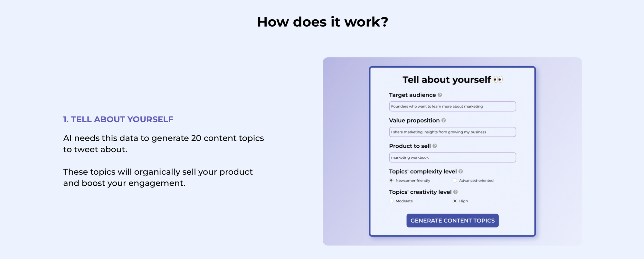Viewport: 644px width, 259px height.
Task: Focus the Value proposition text box
Action: click(x=452, y=132)
